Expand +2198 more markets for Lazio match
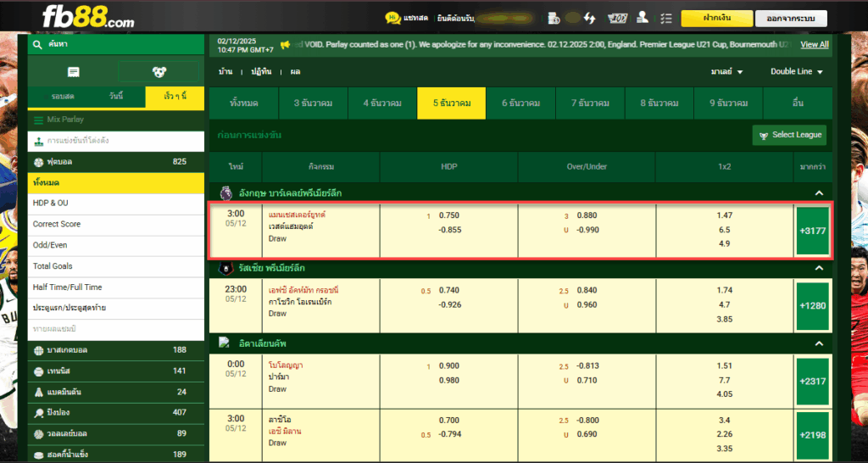This screenshot has height=463, width=868. coord(813,435)
